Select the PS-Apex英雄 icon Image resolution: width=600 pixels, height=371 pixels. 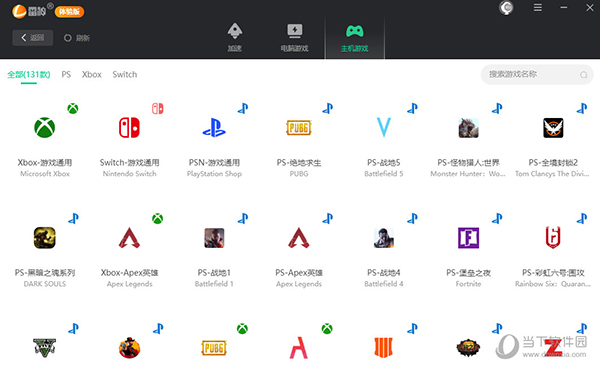(299, 238)
